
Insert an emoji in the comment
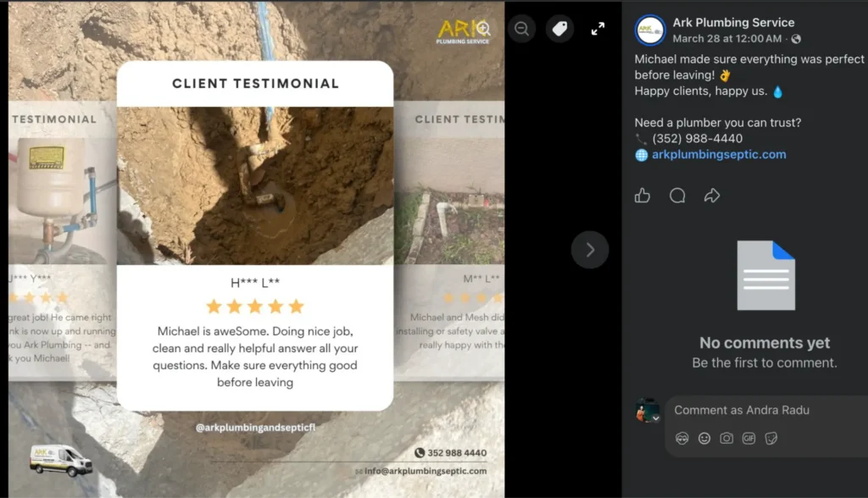pyautogui.click(x=704, y=438)
